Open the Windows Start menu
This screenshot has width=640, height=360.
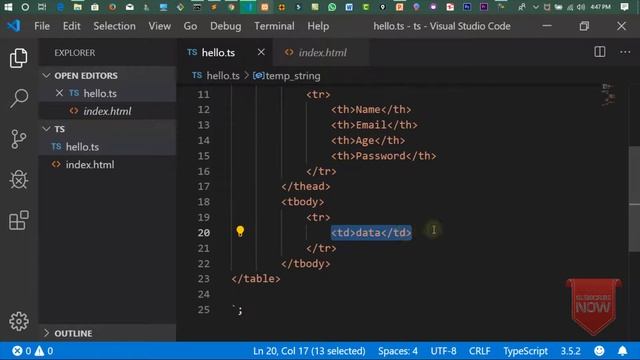(x=8, y=7)
